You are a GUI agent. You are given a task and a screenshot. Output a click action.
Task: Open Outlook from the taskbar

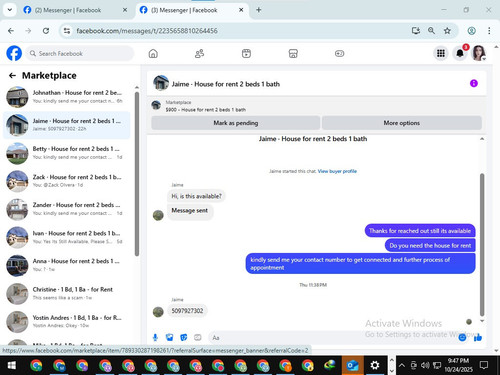[x=353, y=366]
